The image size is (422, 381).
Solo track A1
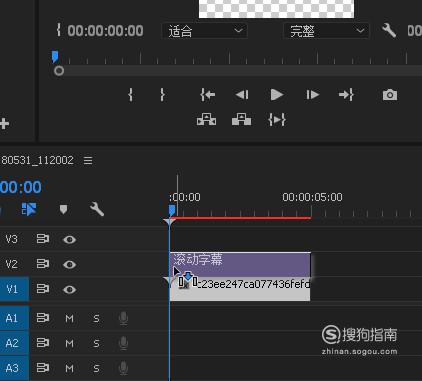(96, 319)
